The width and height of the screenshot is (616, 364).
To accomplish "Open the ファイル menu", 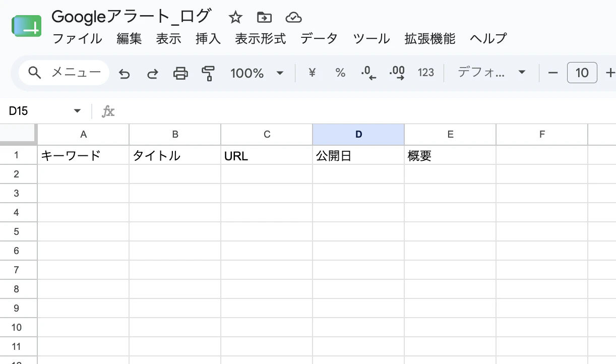I will 77,39.
